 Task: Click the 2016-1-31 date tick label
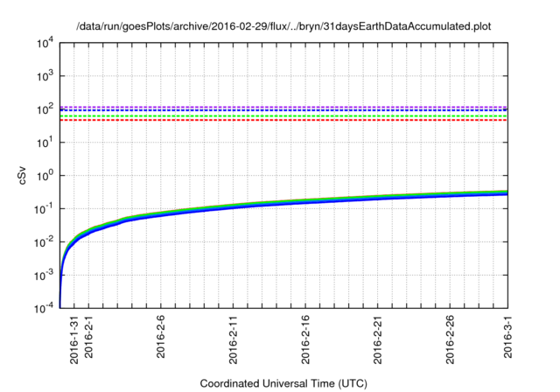(73, 339)
